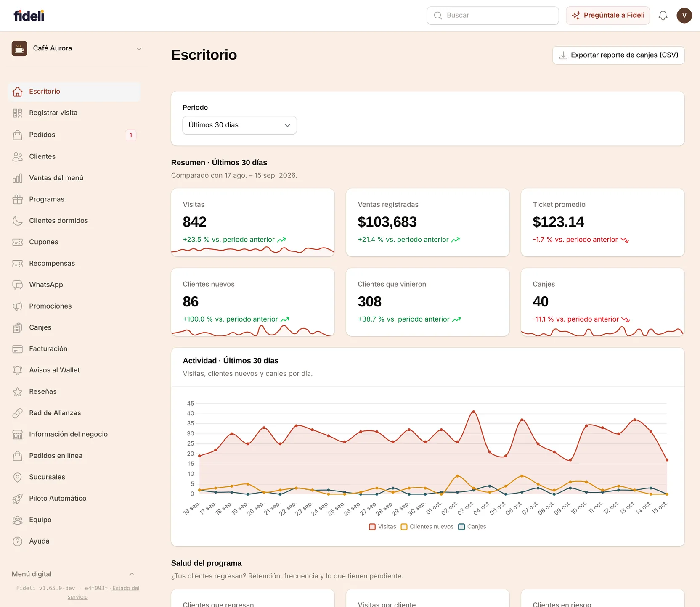Click the Clientes dormidos moon icon
Viewport: 700px width, 607px height.
click(x=17, y=221)
